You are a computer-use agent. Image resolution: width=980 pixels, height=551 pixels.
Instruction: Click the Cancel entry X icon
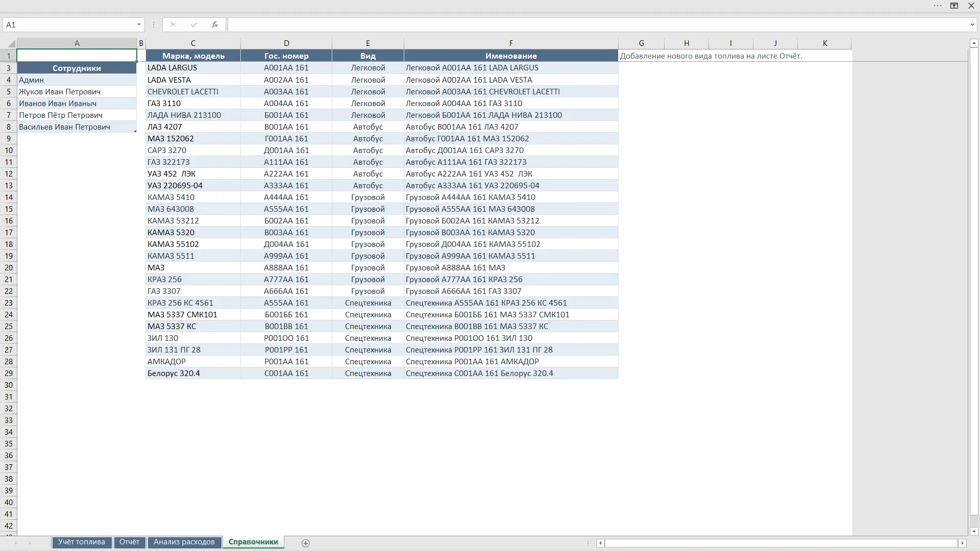(x=173, y=24)
